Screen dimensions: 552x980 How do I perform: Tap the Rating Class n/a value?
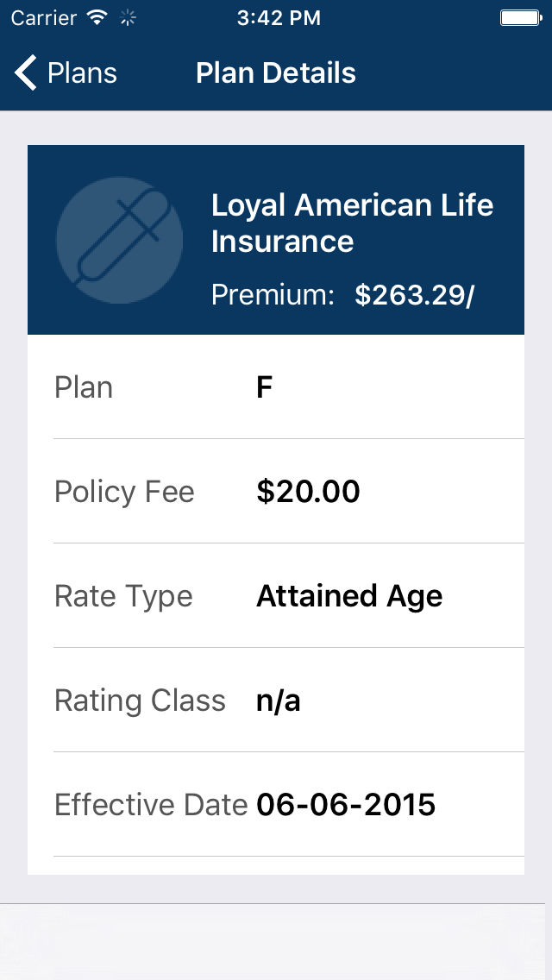coord(278,700)
